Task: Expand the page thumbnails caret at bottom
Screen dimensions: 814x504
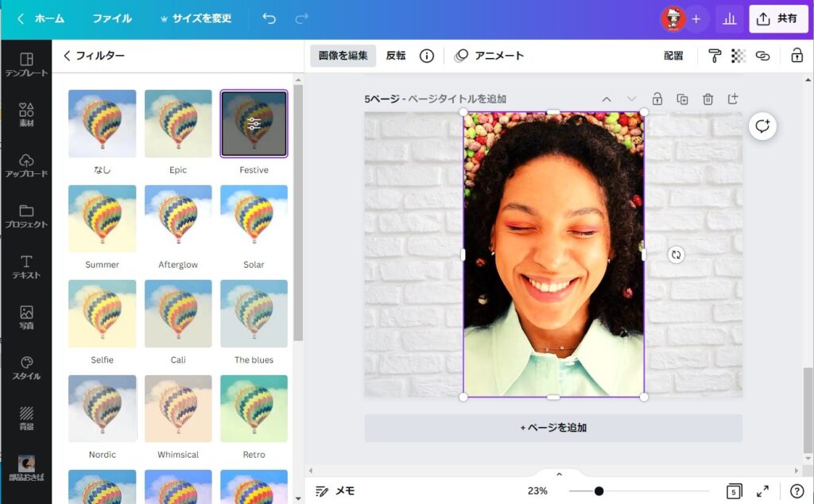Action: pyautogui.click(x=559, y=474)
